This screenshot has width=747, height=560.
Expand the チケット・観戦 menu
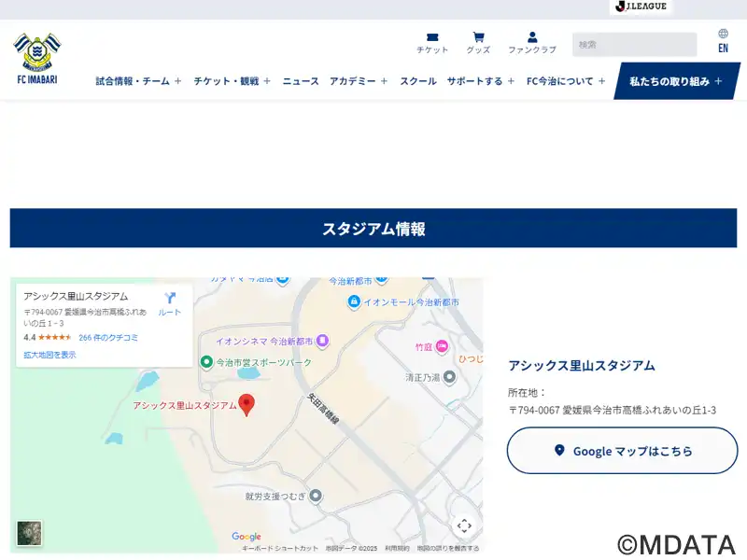[x=232, y=81]
